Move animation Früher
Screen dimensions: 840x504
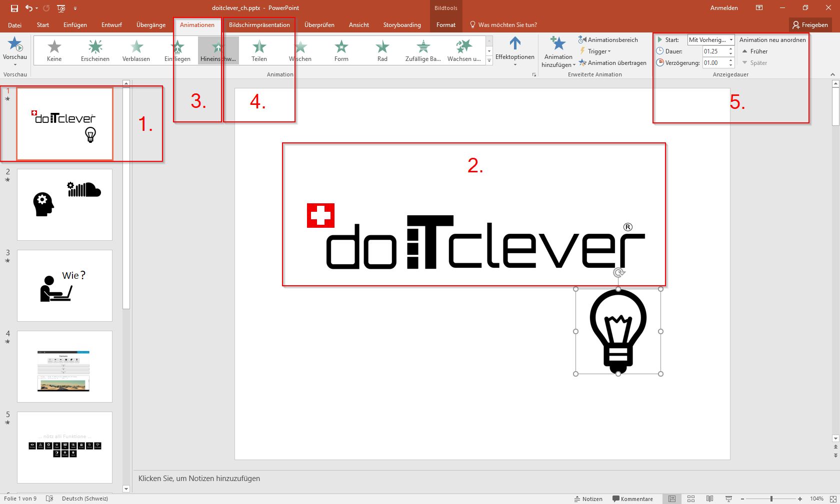(755, 51)
